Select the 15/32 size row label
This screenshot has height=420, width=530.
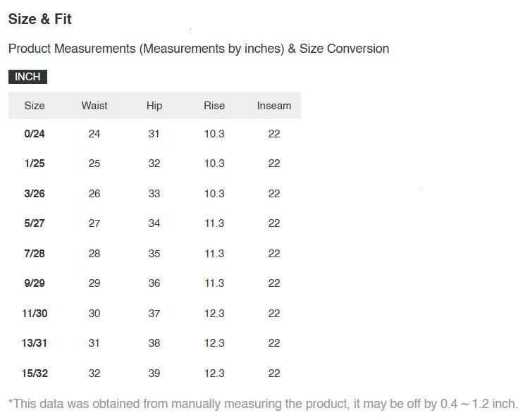tap(35, 373)
